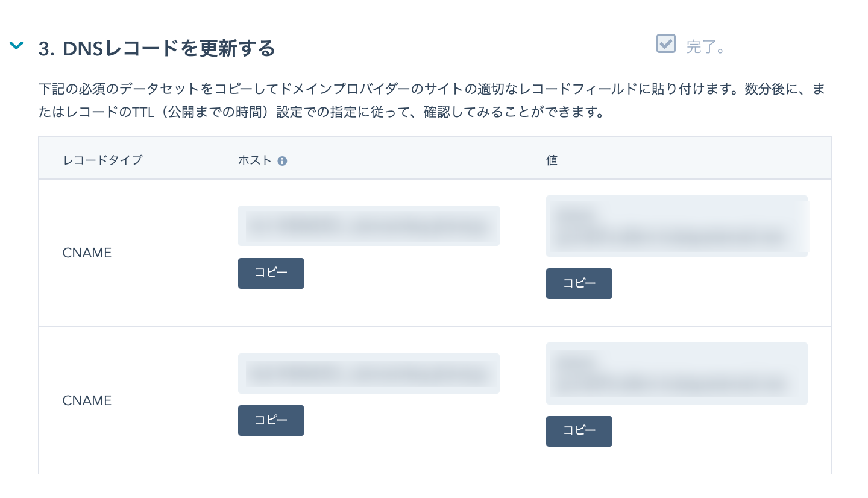Viewport: 868px width, 498px height.
Task: Select the first CNAME value field
Action: (677, 226)
